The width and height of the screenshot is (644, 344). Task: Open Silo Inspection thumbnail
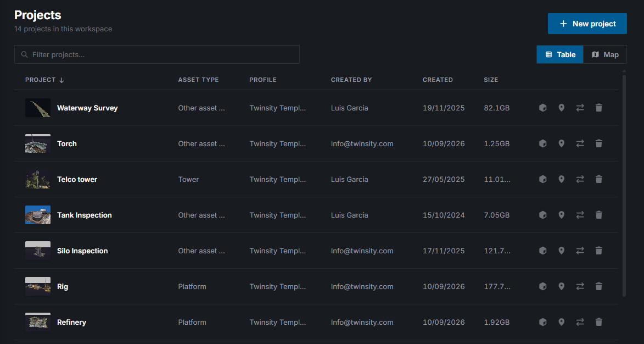[x=38, y=251]
